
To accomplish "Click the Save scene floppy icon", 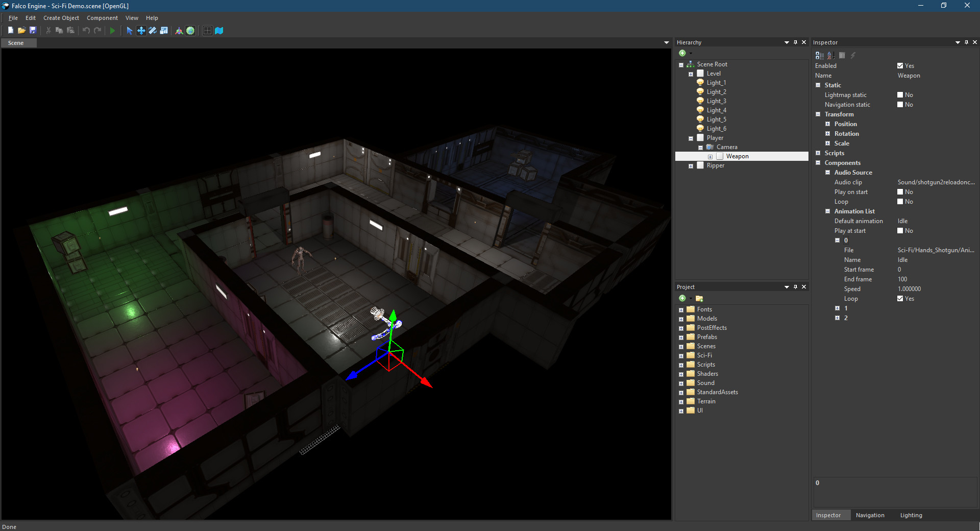I will (33, 31).
